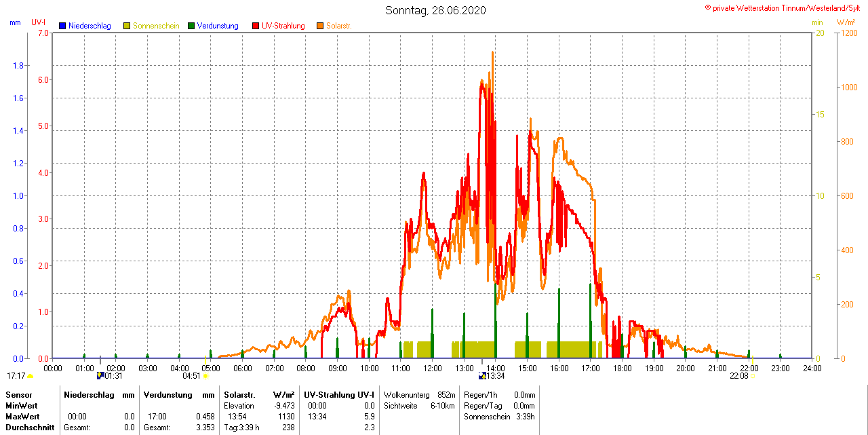Click the 12:00 time axis label
The image size is (868, 435).
pyautogui.click(x=433, y=368)
